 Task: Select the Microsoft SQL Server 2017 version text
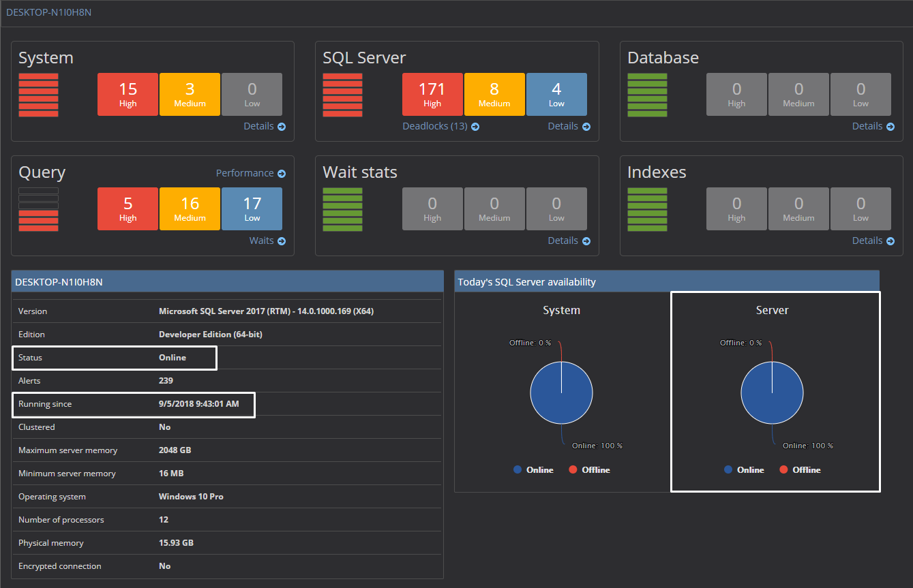(x=266, y=311)
